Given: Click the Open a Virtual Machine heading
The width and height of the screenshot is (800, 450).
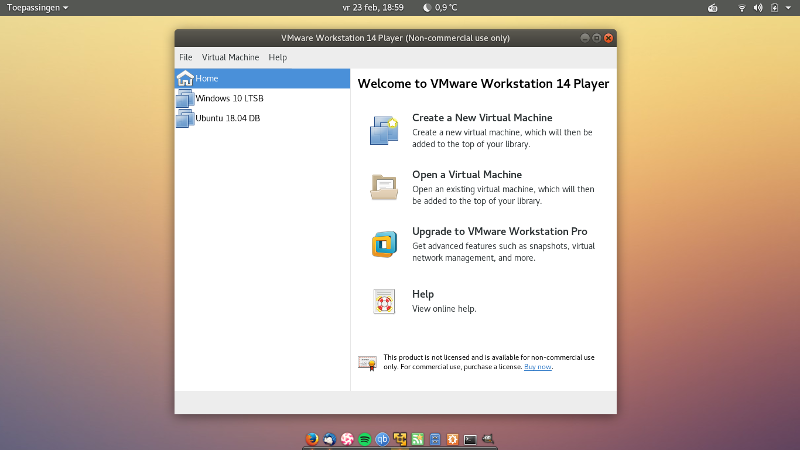Looking at the screenshot, I should (x=467, y=174).
